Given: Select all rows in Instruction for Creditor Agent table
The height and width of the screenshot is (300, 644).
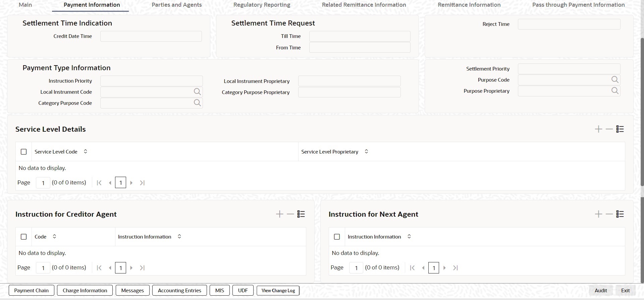Looking at the screenshot, I should point(23,237).
